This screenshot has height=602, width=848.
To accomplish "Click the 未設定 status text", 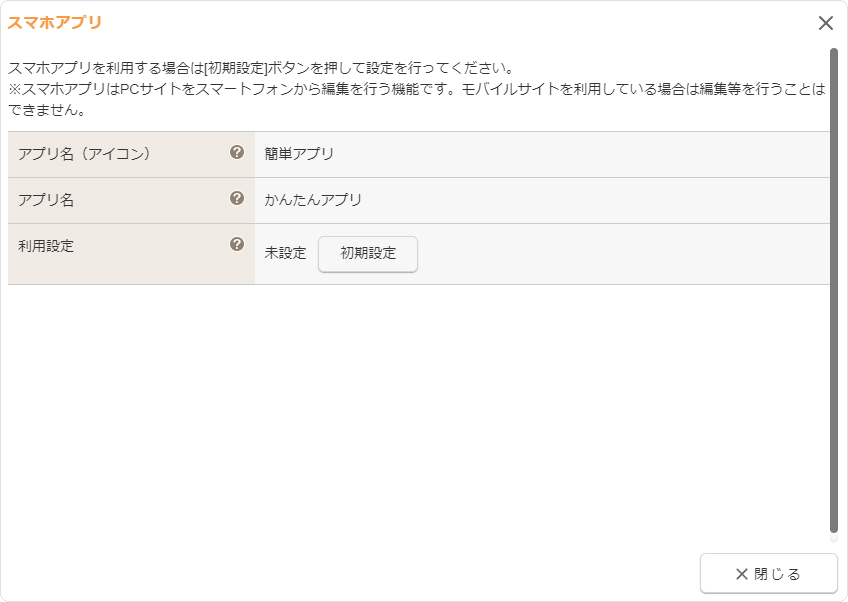I will pos(285,254).
